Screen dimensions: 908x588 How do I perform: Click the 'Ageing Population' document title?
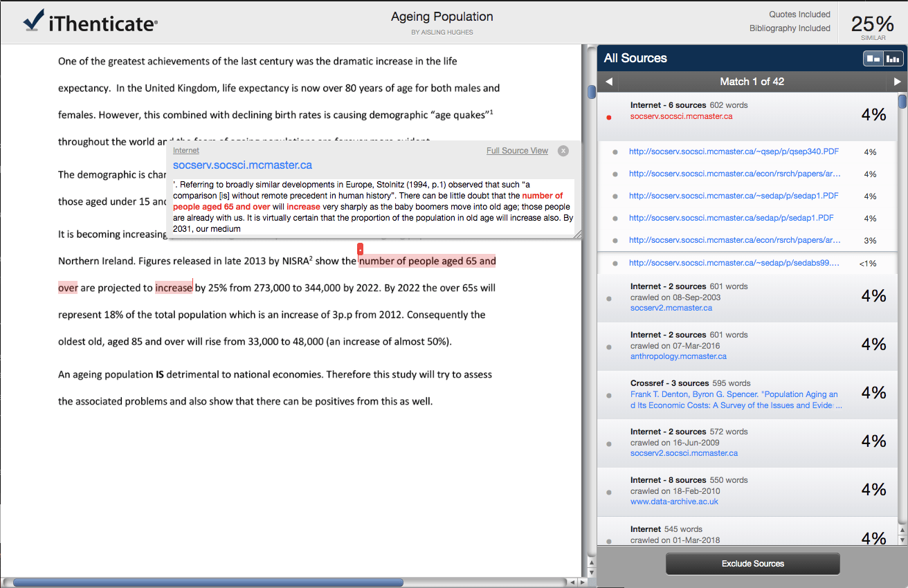tap(442, 17)
